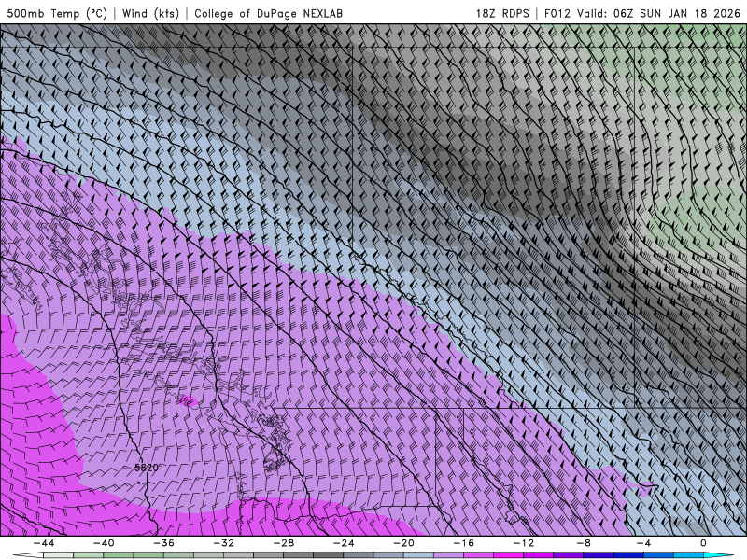Screen dimensions: 747x560
Task: Click the 5820 height contour label
Action: [147, 468]
